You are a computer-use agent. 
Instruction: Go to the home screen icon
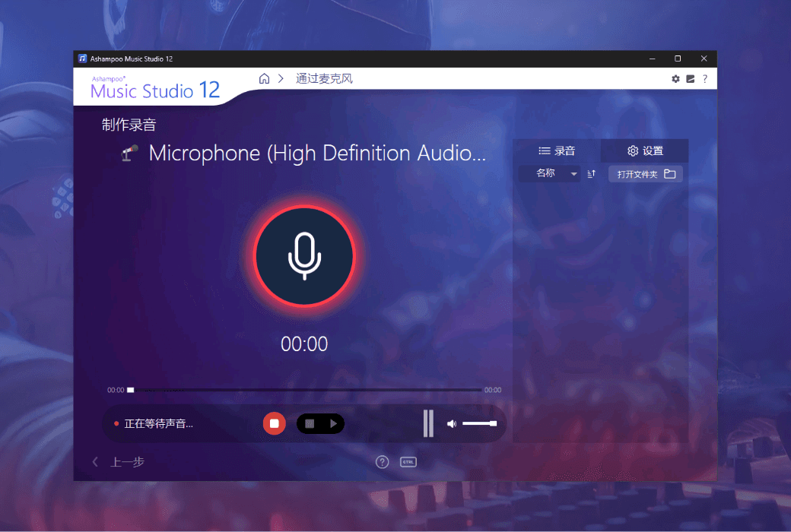[x=264, y=79]
